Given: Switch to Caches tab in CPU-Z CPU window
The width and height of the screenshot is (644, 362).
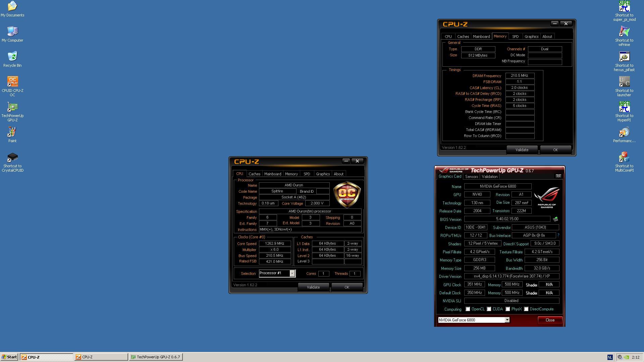Looking at the screenshot, I should click(254, 174).
